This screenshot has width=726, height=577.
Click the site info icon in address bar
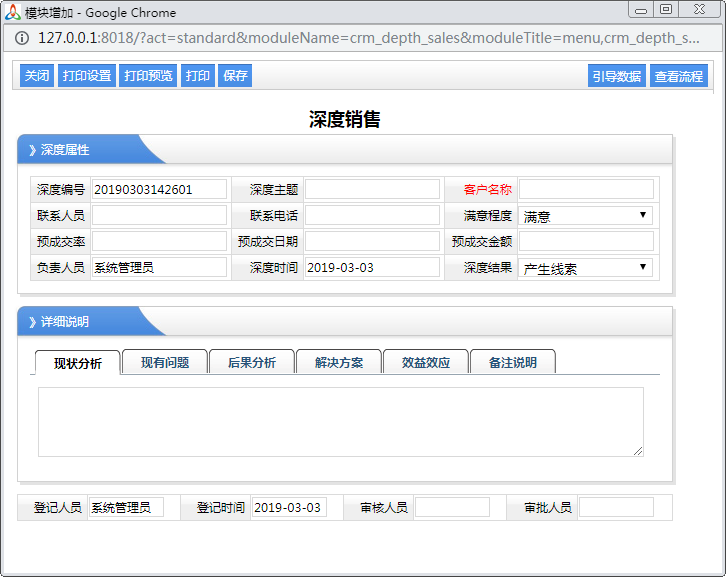pyautogui.click(x=23, y=38)
